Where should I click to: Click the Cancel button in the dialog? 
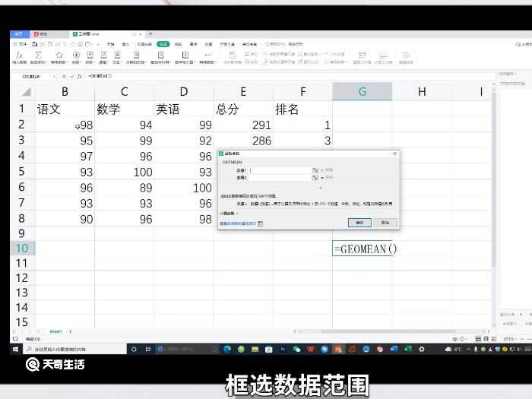click(x=385, y=223)
